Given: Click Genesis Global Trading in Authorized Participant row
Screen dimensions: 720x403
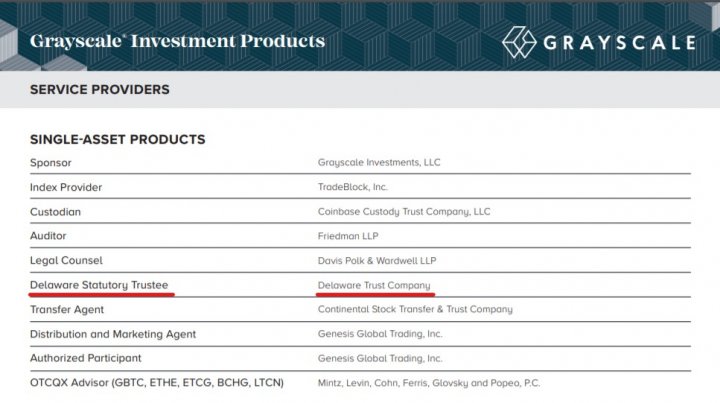Looking at the screenshot, I should (380, 358).
